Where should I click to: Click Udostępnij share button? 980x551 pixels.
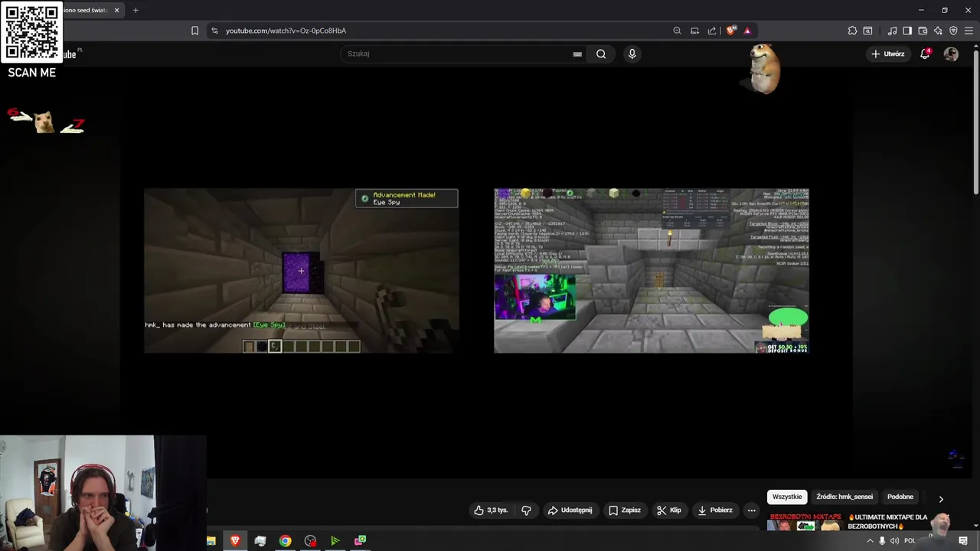click(x=570, y=510)
